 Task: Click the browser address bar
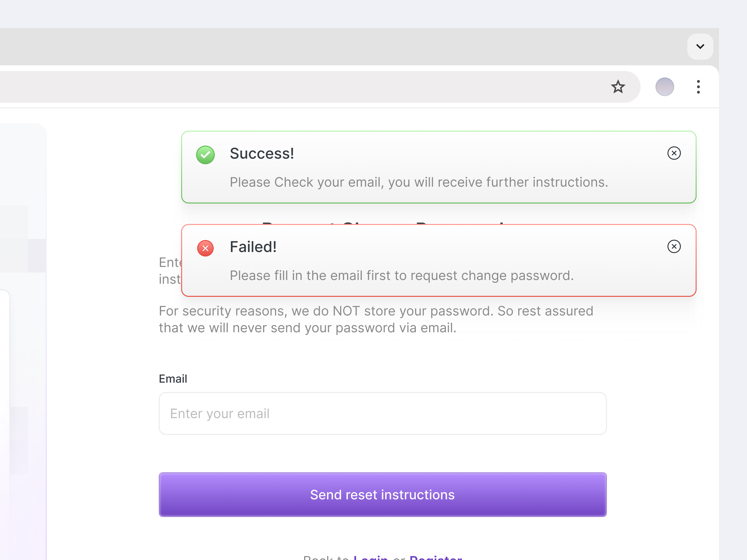[x=304, y=87]
